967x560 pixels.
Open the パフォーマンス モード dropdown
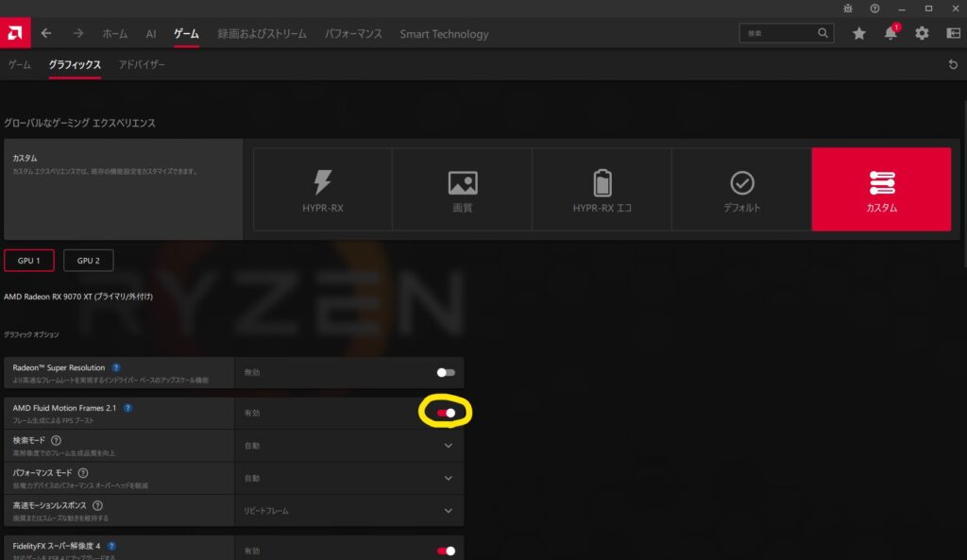pos(448,478)
